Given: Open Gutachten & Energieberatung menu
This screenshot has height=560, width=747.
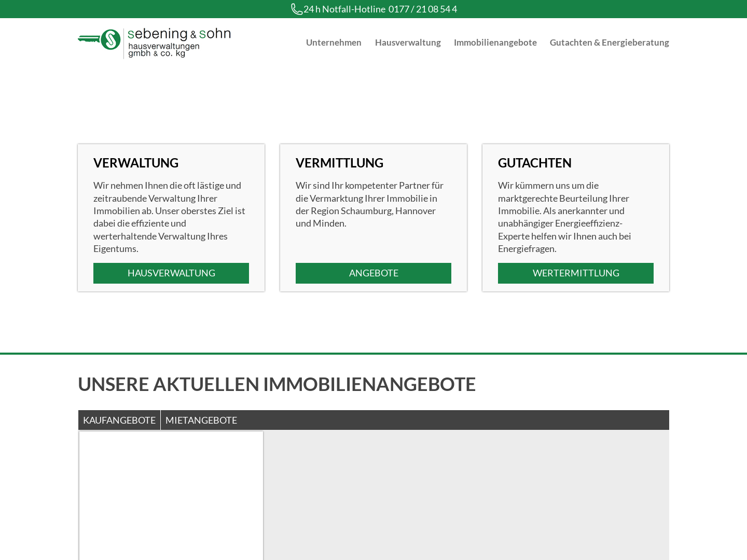Looking at the screenshot, I should (x=609, y=43).
